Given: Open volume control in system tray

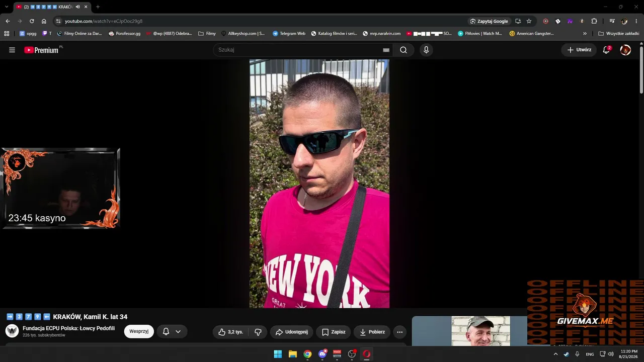Looking at the screenshot, I should click(611, 354).
